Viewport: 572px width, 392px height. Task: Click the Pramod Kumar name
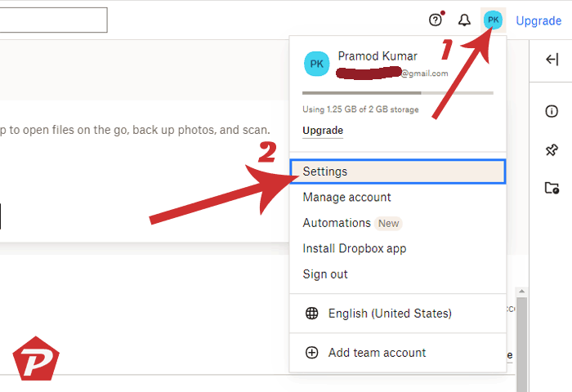click(x=378, y=56)
